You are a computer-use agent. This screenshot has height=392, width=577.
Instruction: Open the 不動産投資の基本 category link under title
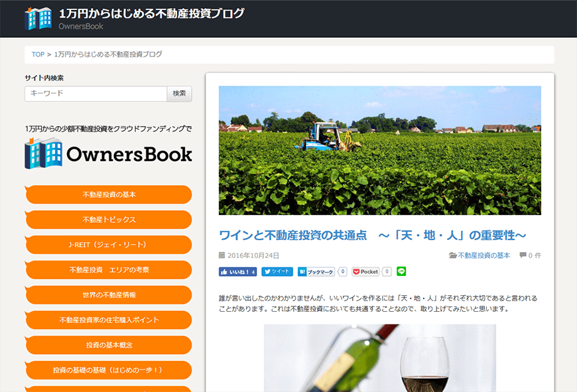(483, 255)
